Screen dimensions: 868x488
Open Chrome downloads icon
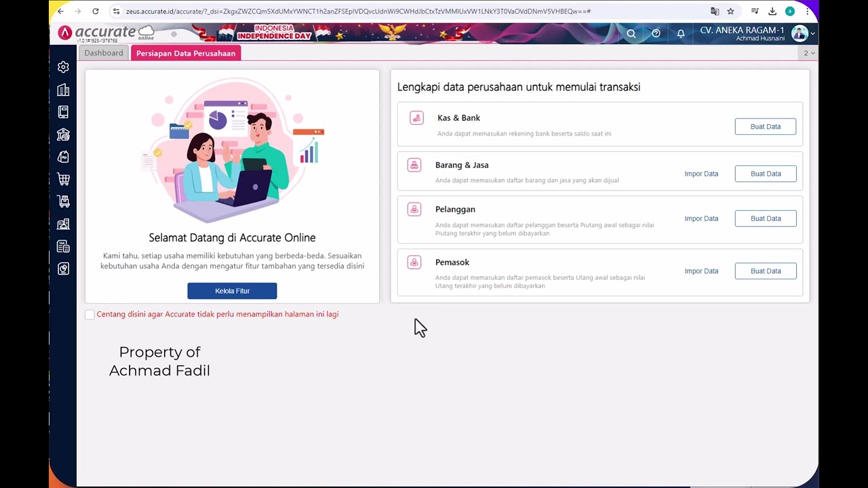click(772, 12)
